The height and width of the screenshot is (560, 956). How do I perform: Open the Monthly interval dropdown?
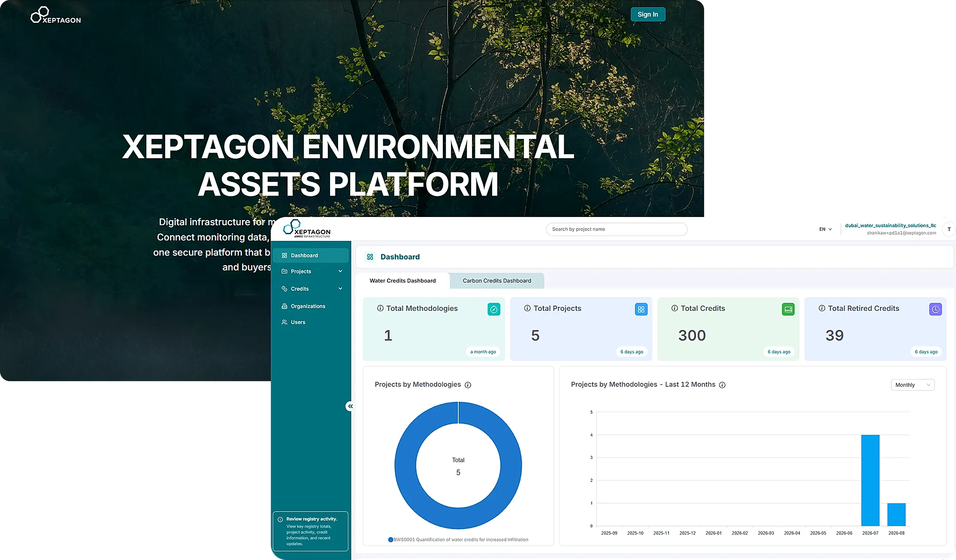(x=913, y=385)
